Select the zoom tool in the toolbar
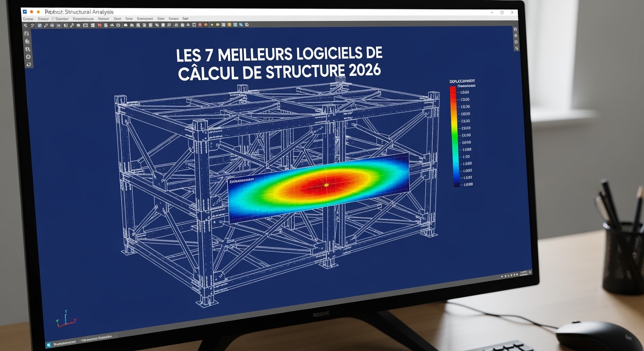Viewport: 644px width, 351px height. tap(45, 26)
